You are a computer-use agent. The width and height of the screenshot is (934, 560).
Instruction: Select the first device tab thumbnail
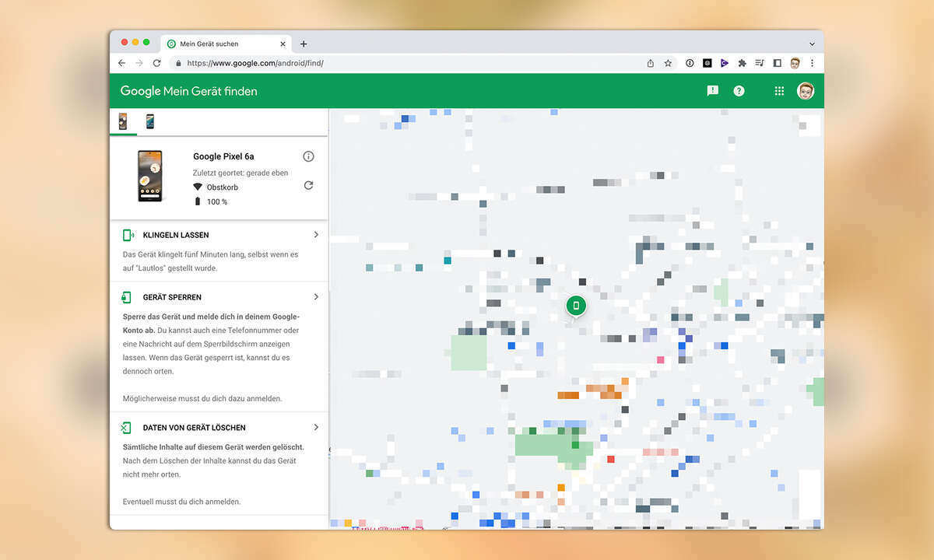pos(123,121)
